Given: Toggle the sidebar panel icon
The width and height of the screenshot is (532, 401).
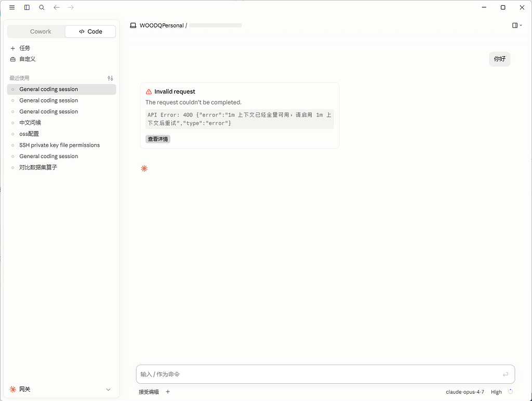Looking at the screenshot, I should tap(27, 7).
